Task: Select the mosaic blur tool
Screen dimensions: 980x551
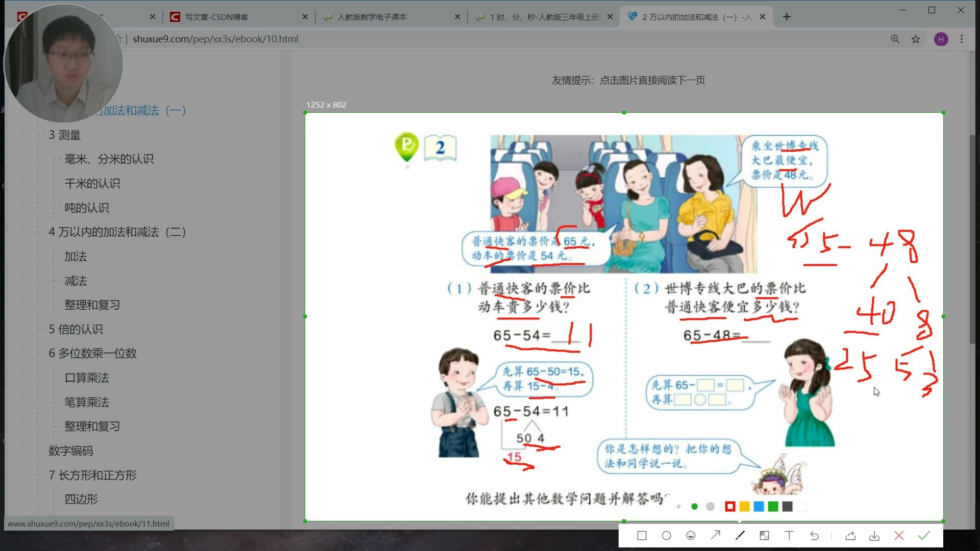Action: [x=764, y=535]
